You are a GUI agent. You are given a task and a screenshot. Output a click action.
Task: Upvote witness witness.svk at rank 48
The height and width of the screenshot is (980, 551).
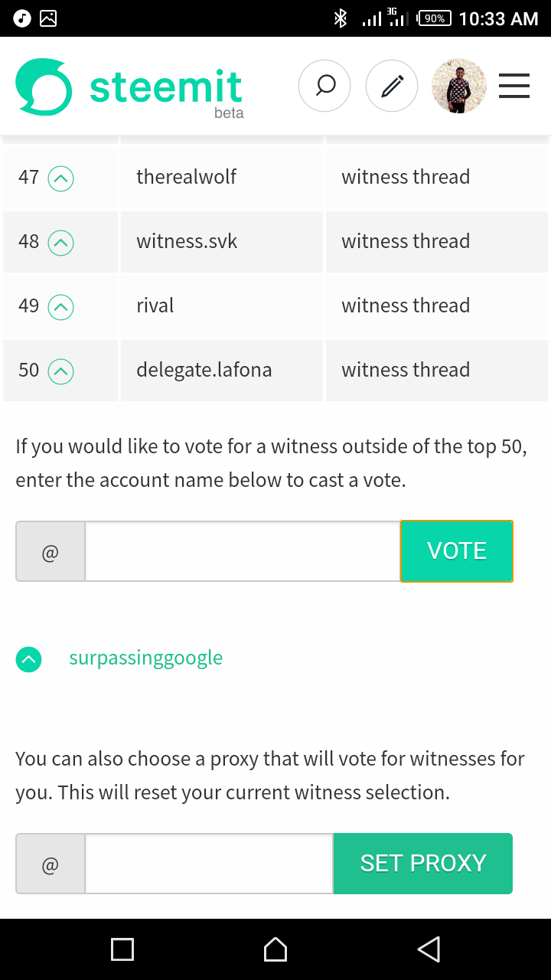pos(61,243)
